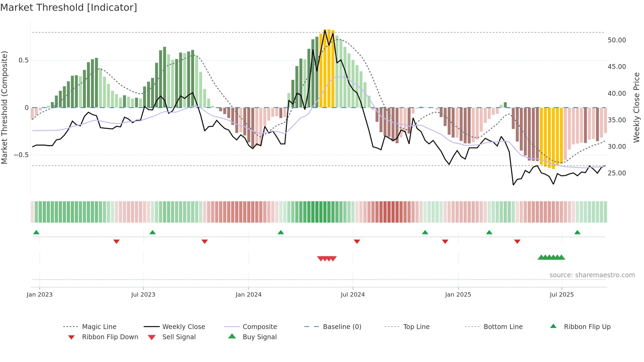This screenshot has height=362, width=644.
Task: Click the Jan 2024 date axis label
Action: pos(249,295)
